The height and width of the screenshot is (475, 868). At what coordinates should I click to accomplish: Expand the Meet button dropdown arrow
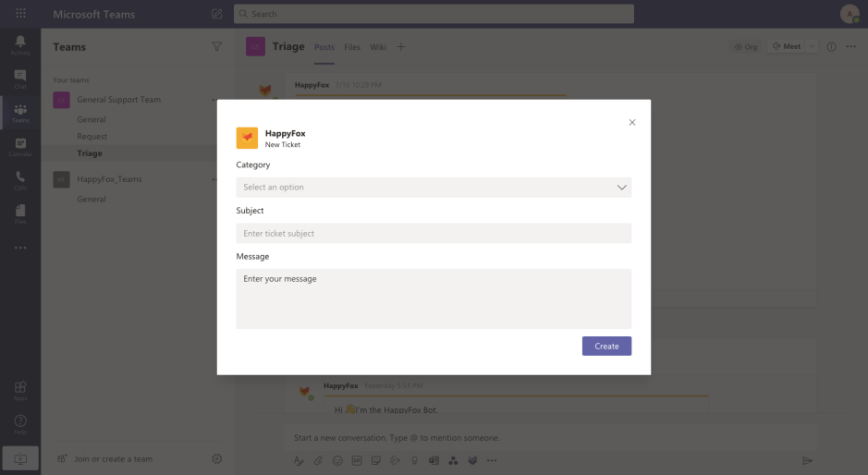click(x=812, y=46)
